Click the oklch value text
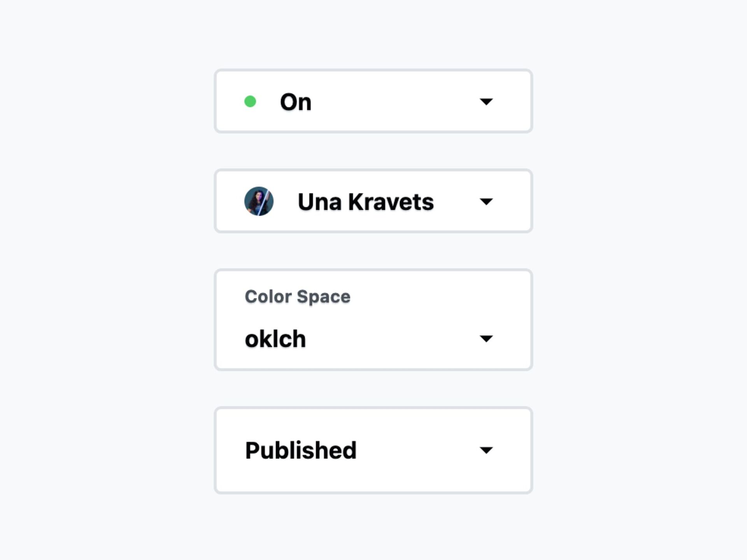747x560 pixels. [x=275, y=339]
